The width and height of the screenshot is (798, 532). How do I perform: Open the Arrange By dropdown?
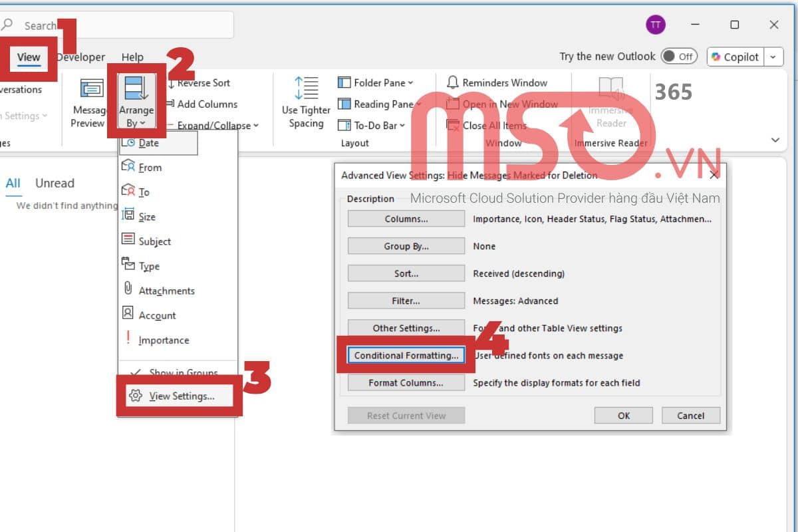tap(136, 101)
